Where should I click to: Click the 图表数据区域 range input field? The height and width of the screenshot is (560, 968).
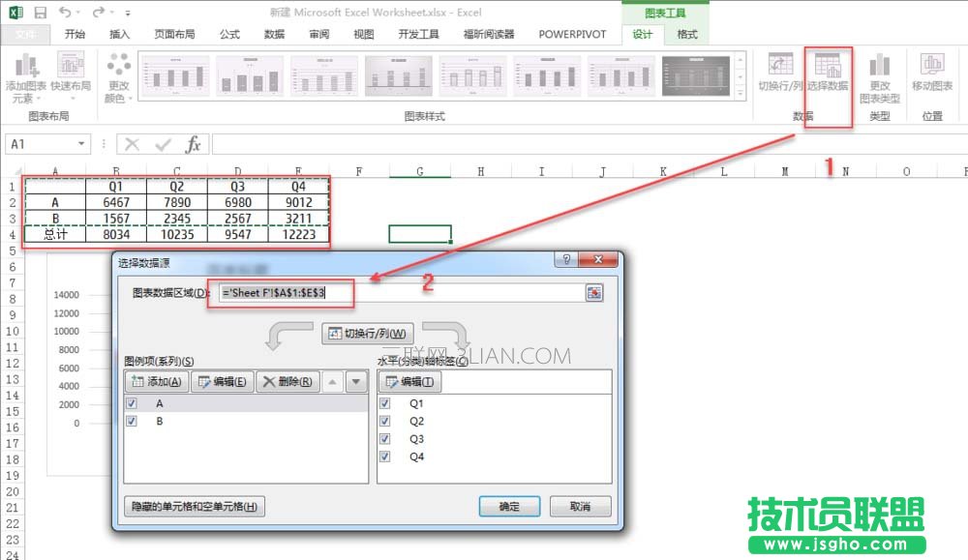(x=400, y=293)
